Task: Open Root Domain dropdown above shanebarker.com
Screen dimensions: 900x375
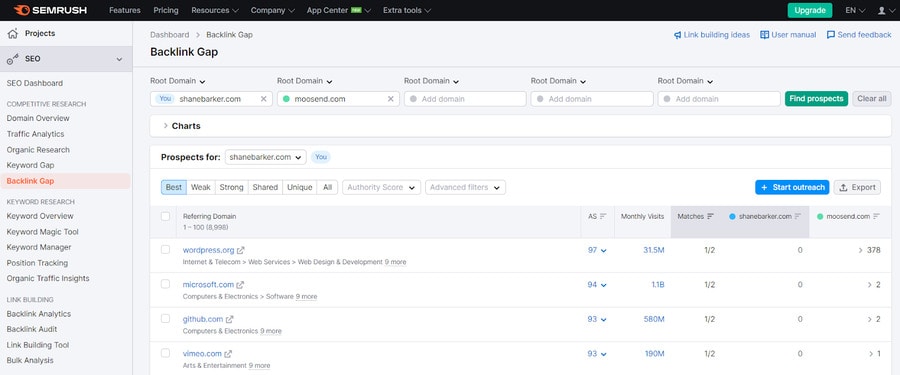Action: 178,81
